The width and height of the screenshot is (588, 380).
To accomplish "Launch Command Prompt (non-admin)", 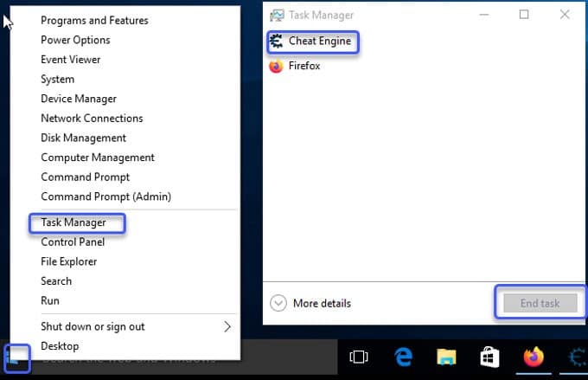I will [85, 177].
